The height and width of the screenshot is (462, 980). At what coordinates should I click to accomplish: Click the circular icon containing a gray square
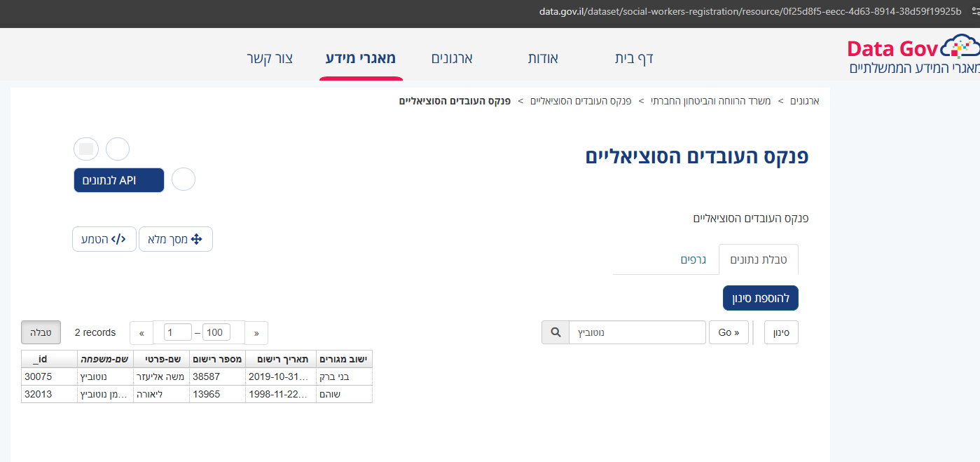tap(85, 149)
